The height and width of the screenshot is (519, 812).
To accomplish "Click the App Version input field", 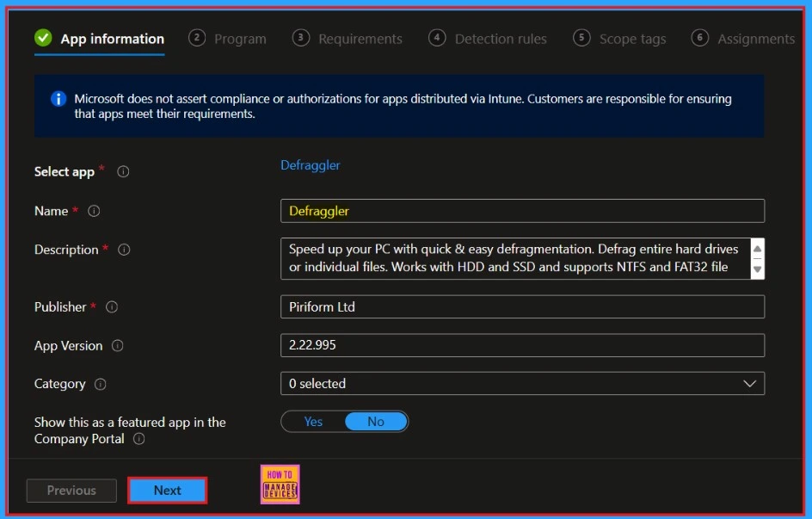I will click(522, 345).
